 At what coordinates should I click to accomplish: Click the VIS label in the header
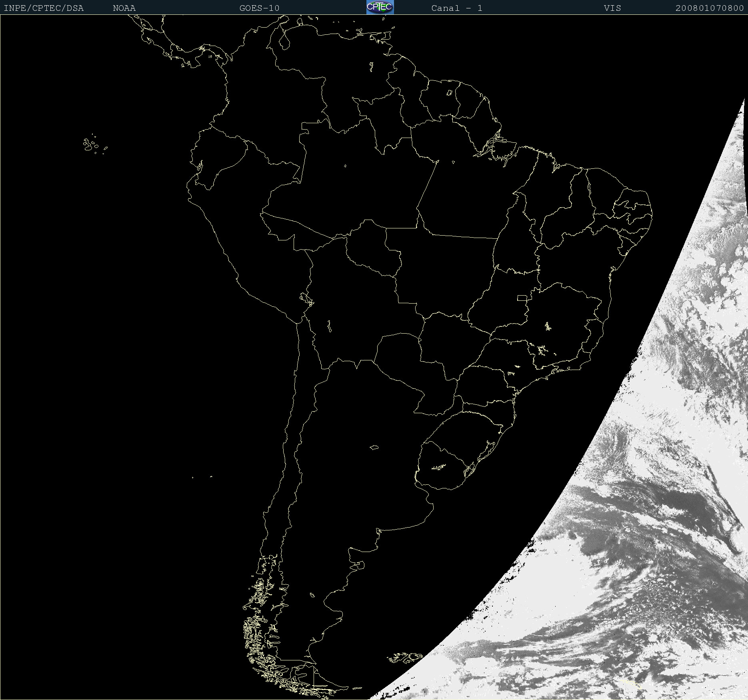(x=612, y=8)
